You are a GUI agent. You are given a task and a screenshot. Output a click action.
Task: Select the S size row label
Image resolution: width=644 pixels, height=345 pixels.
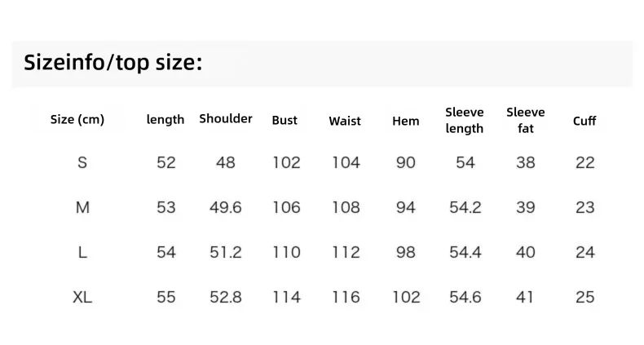[82, 162]
